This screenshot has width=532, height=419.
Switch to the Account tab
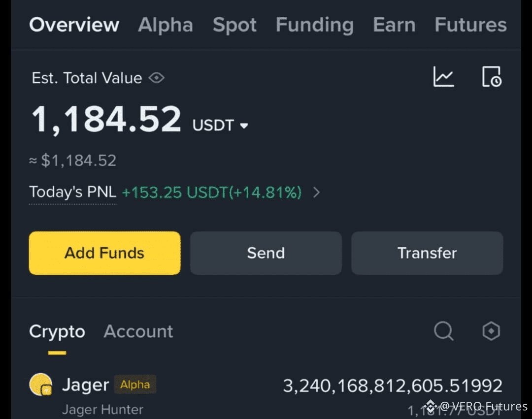pos(137,331)
